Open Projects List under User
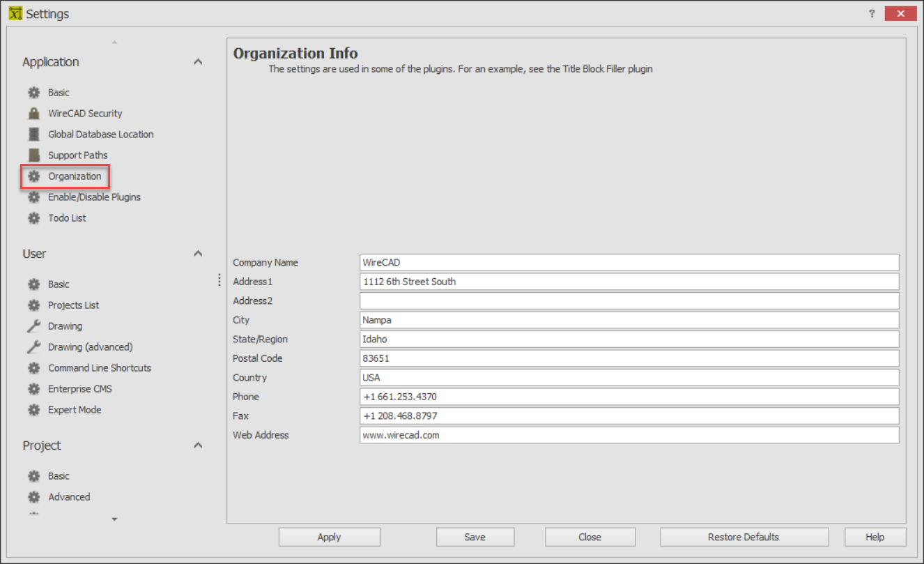 click(73, 305)
